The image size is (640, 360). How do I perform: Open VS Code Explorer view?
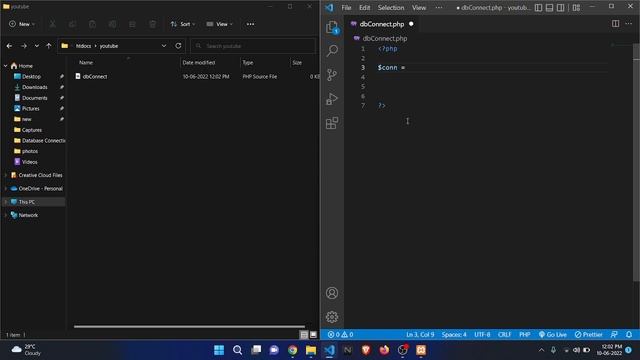pyautogui.click(x=332, y=28)
